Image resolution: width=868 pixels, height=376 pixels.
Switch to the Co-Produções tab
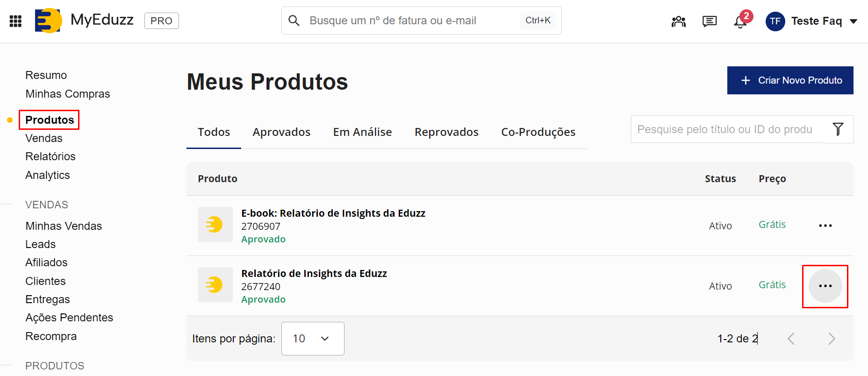[x=538, y=132]
